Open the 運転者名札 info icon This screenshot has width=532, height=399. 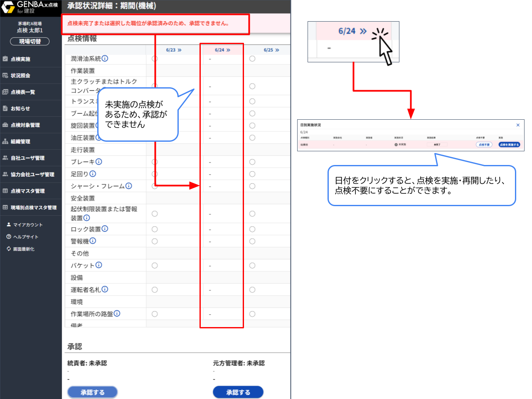pyautogui.click(x=105, y=289)
